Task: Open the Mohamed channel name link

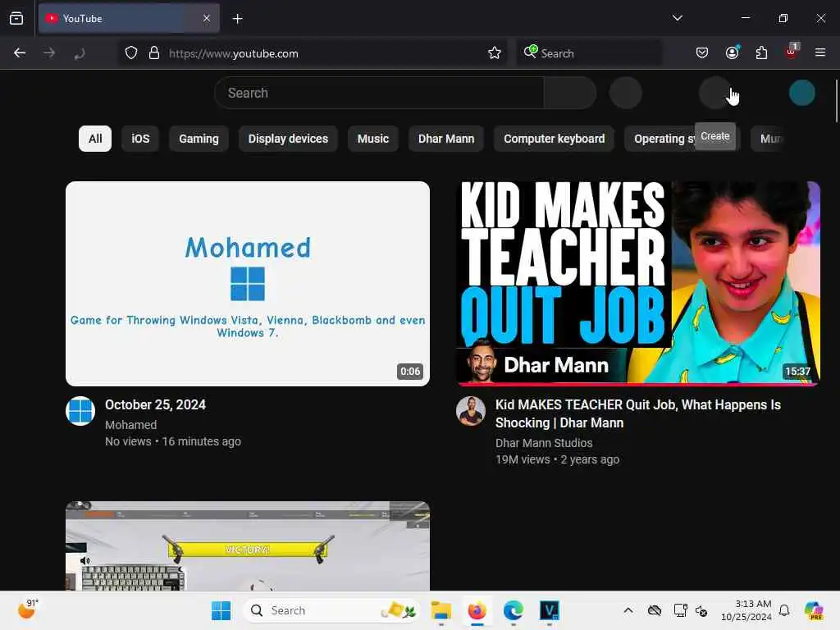Action: [x=130, y=425]
